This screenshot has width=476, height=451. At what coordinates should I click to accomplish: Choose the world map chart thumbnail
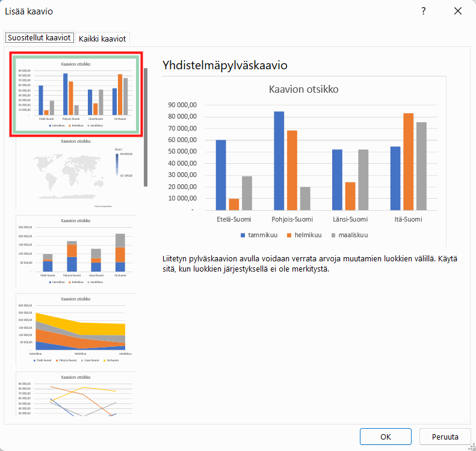coord(76,173)
